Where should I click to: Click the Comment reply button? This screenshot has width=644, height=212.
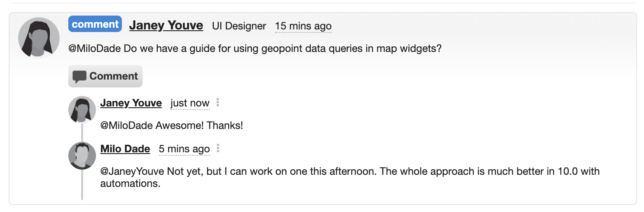[x=105, y=76]
